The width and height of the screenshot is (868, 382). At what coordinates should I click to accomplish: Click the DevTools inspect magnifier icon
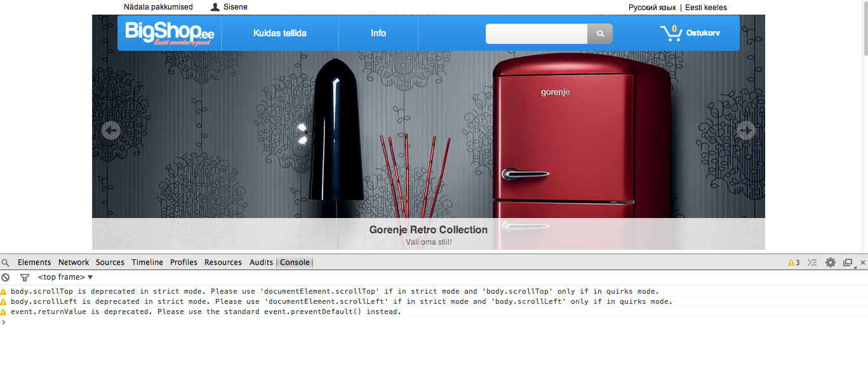point(6,263)
